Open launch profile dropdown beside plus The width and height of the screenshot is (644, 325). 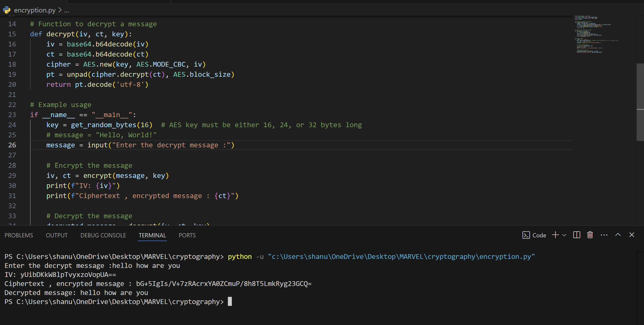[564, 235]
